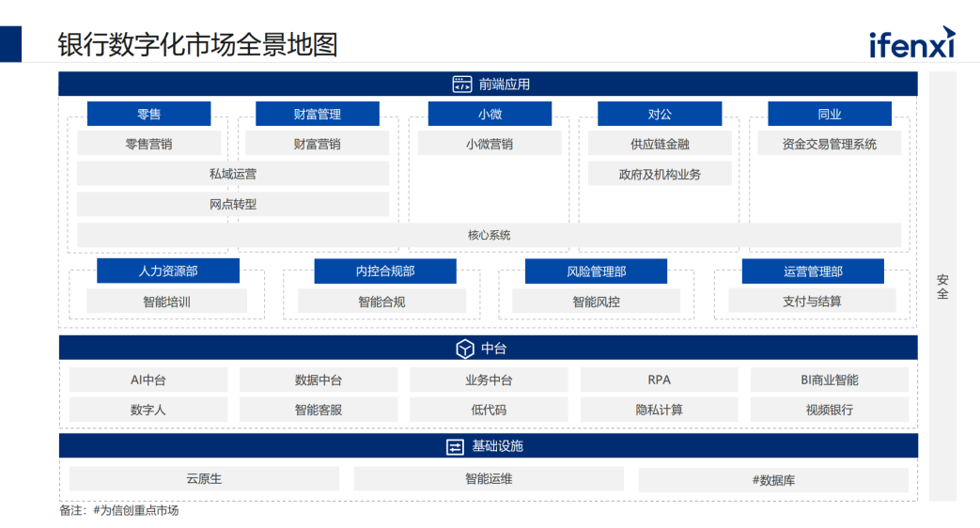Select the 零售 blue header tab
Screen dimensions: 980x528
click(148, 115)
